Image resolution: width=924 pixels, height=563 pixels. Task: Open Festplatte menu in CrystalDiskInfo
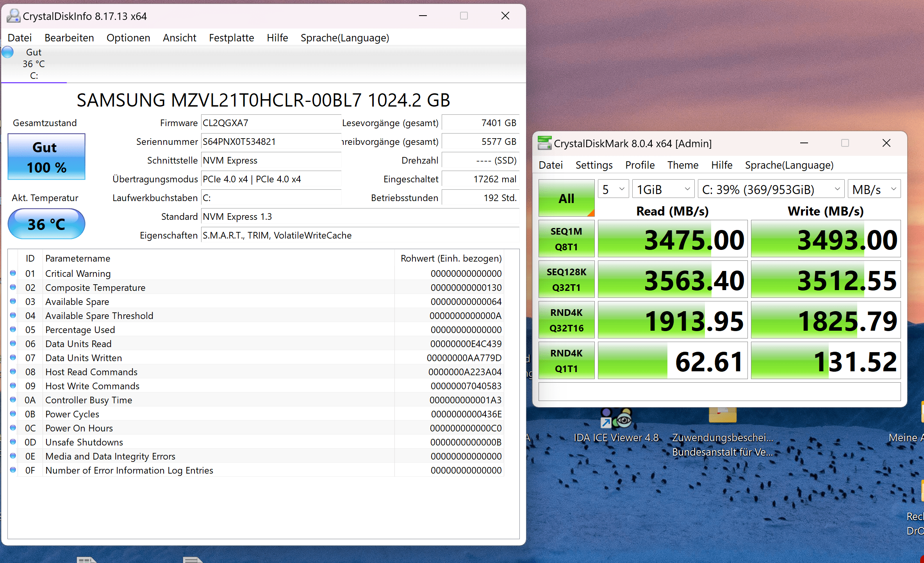click(231, 38)
